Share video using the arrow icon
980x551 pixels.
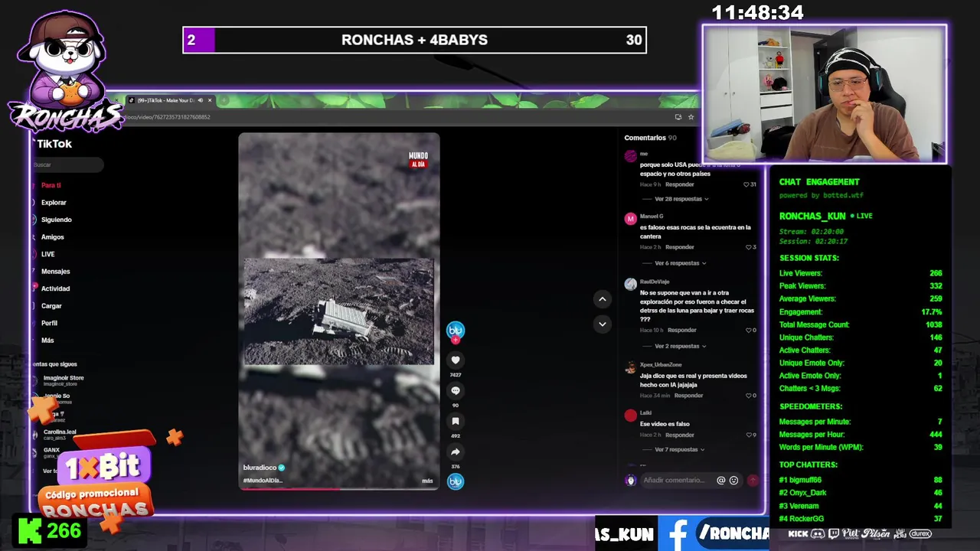point(456,452)
